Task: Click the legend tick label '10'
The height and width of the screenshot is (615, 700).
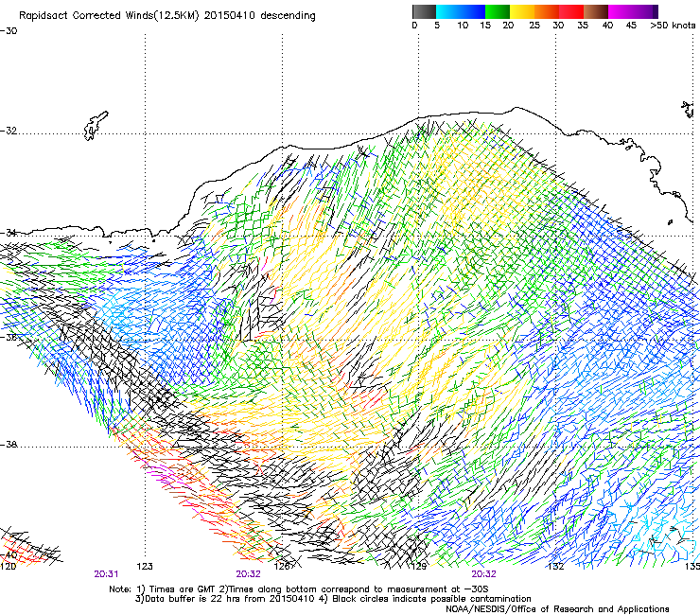Action: 463,26
